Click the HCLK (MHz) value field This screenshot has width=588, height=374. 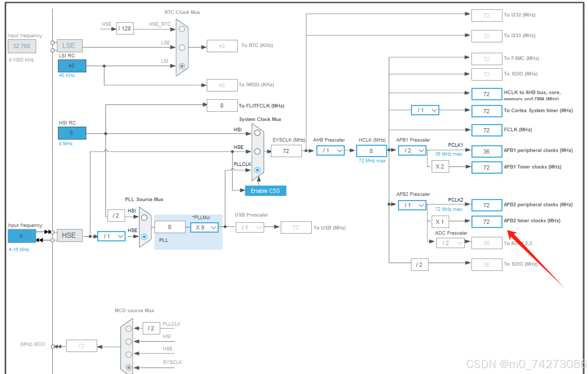(x=371, y=151)
